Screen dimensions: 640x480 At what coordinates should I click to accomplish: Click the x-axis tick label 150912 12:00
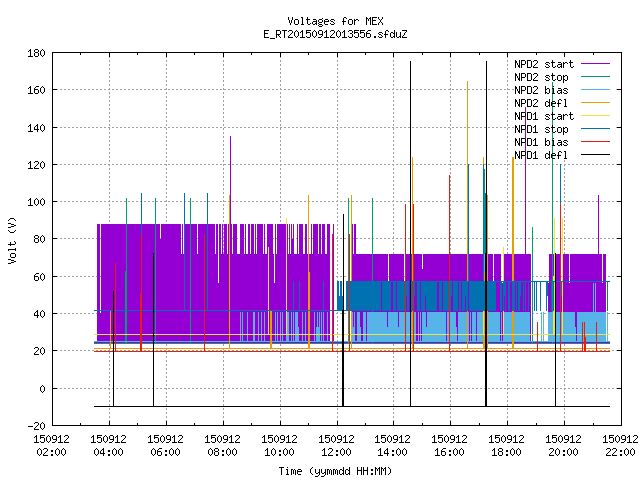(336, 446)
